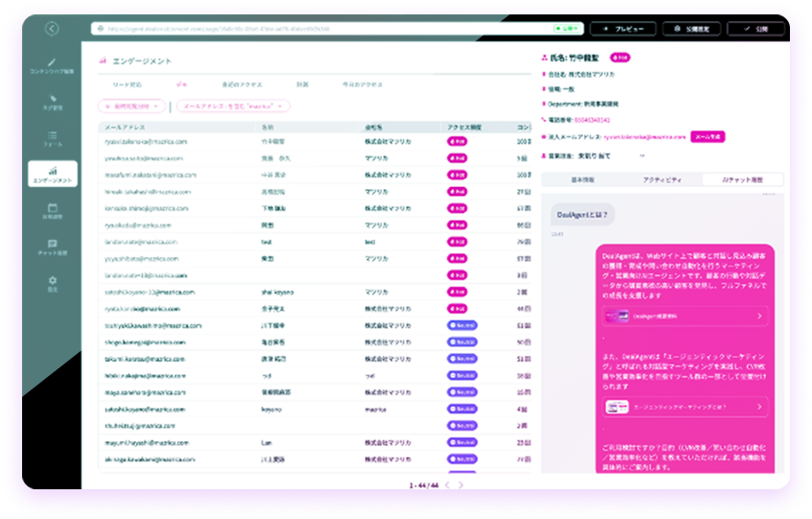The width and height of the screenshot is (812, 519).
Task: Open the AIチャット履歴 tab
Action: tap(743, 179)
